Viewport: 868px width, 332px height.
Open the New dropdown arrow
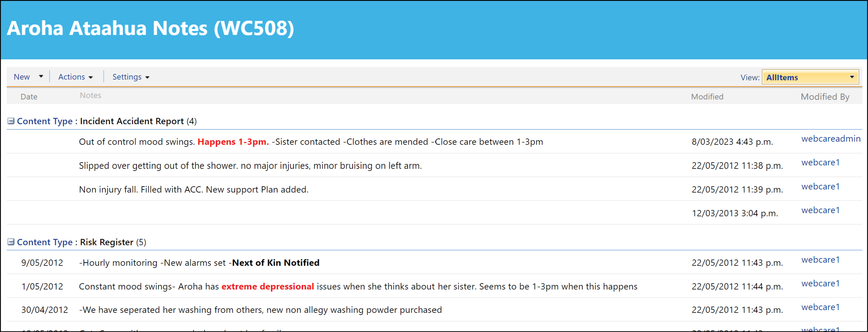coord(41,77)
